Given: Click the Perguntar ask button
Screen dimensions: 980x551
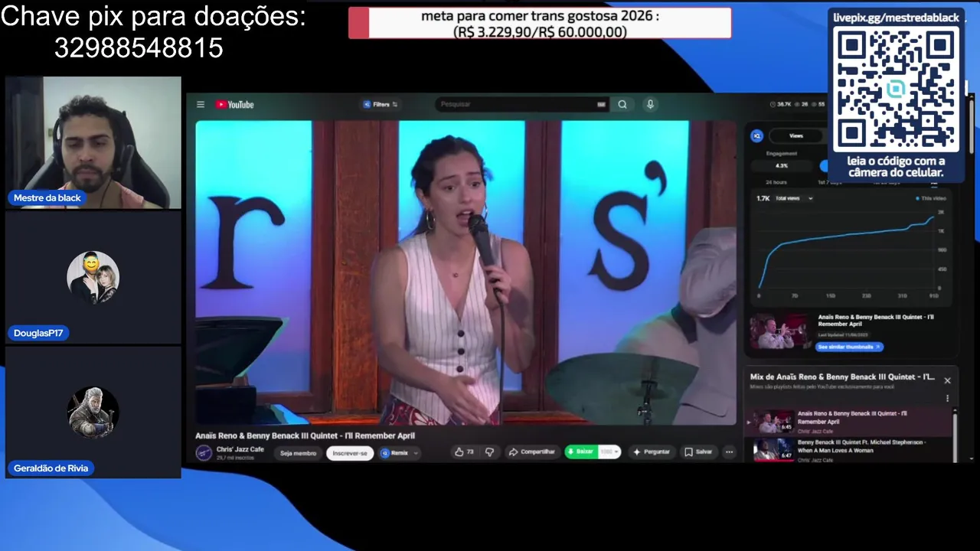Looking at the screenshot, I should click(x=651, y=452).
